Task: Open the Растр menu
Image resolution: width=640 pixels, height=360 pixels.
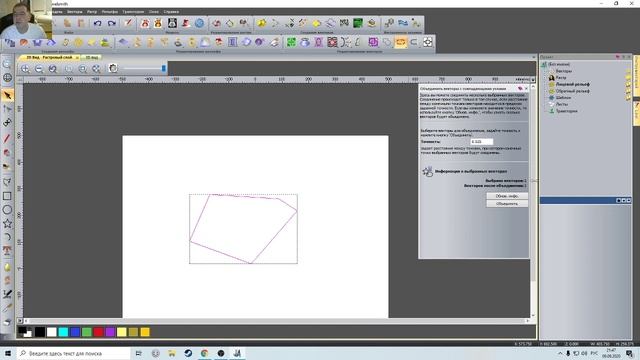Action: 92,12
